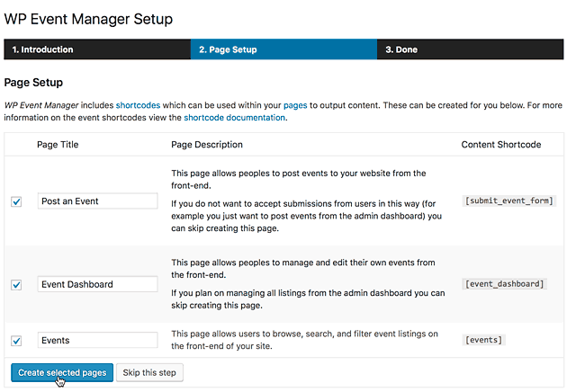
Task: Open the shortcode documentation link
Action: point(234,118)
